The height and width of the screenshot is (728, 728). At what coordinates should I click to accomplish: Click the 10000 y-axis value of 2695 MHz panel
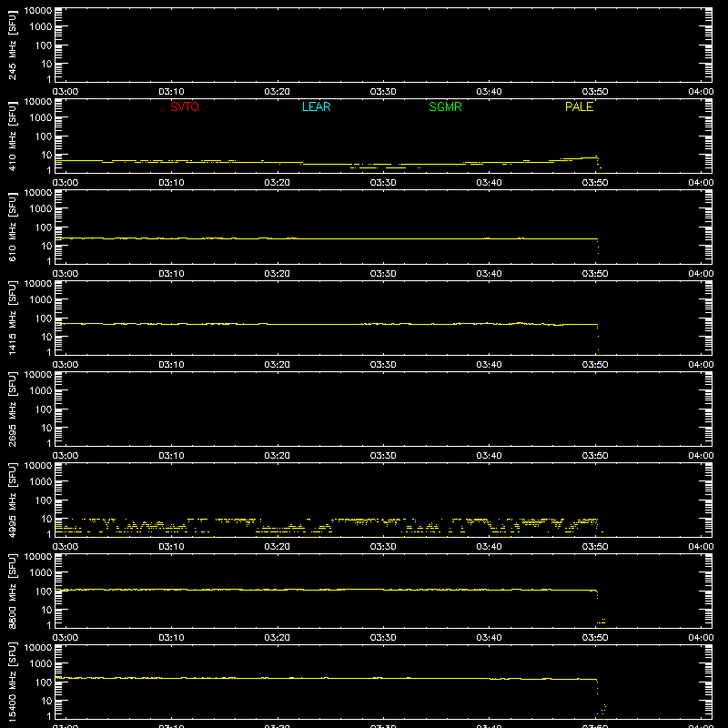coord(38,375)
